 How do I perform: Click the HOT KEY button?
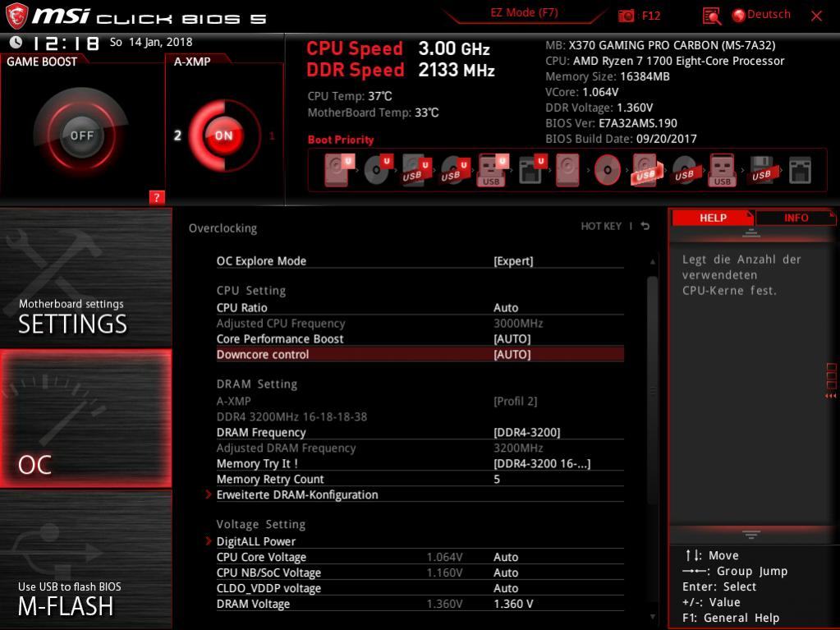pos(601,226)
